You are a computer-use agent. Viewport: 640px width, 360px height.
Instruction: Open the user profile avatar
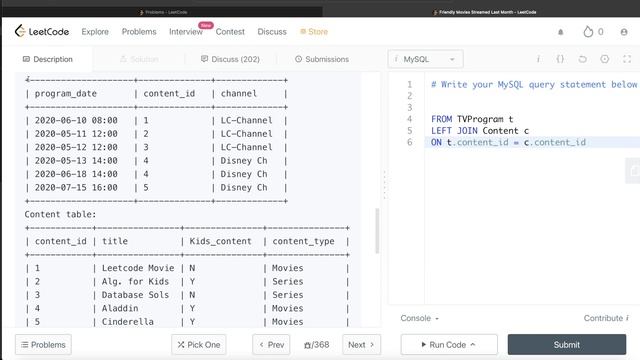624,32
